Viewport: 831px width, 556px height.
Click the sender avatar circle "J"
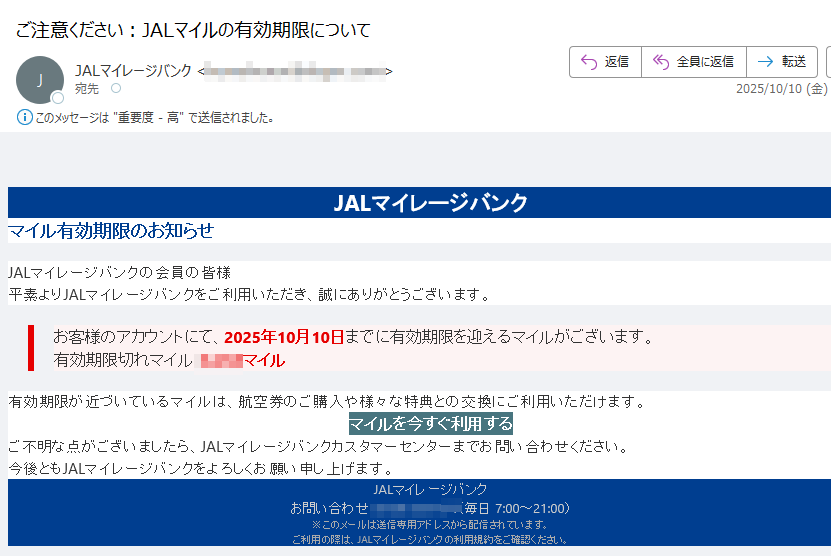pyautogui.click(x=40, y=80)
